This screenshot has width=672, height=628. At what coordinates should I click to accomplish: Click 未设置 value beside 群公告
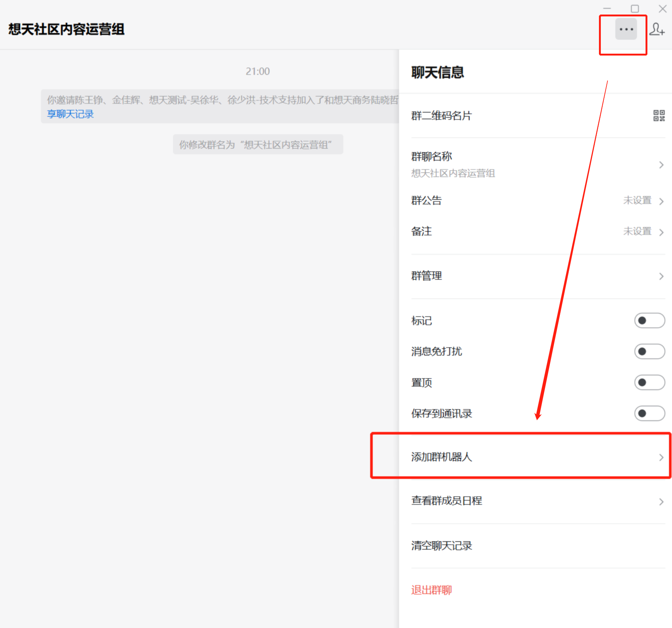pos(637,201)
